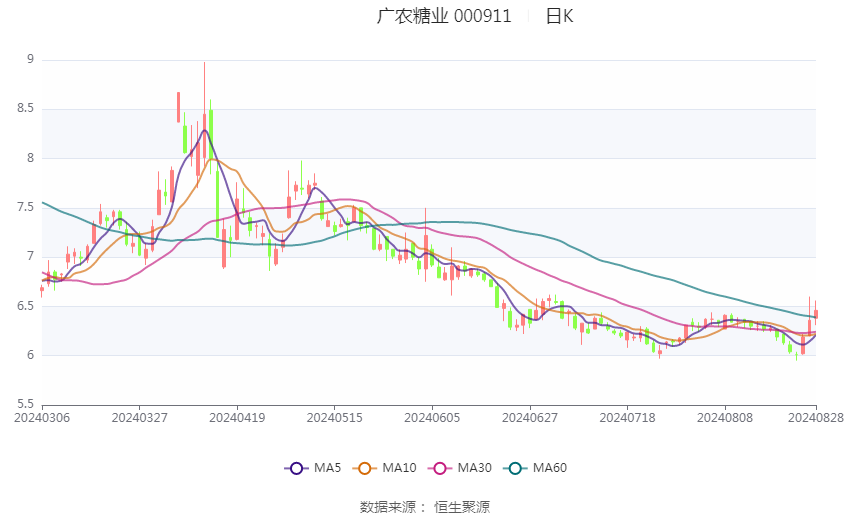The height and width of the screenshot is (517, 850).
Task: Click the chart title 广农糖业 000911
Action: (444, 16)
